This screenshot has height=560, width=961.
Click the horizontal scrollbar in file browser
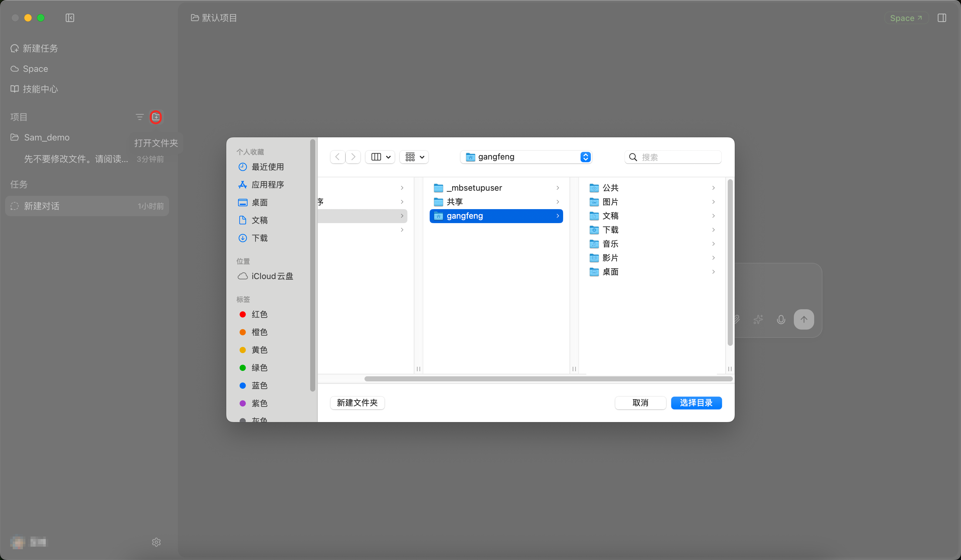[549, 379]
